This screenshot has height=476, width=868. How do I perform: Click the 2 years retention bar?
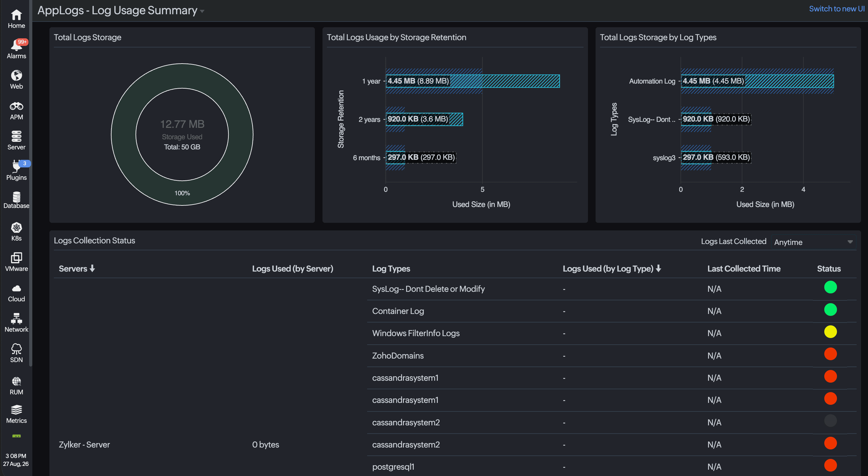coord(424,119)
